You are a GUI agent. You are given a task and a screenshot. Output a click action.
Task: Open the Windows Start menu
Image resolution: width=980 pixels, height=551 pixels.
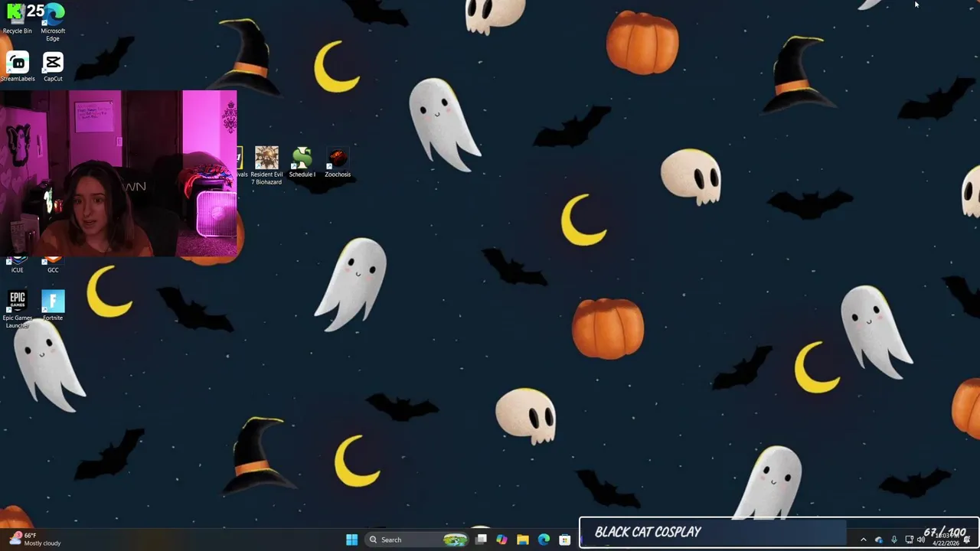(x=351, y=540)
